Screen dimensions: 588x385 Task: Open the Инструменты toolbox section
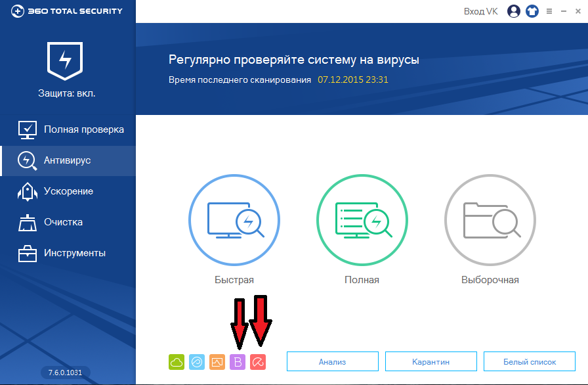[x=68, y=253]
